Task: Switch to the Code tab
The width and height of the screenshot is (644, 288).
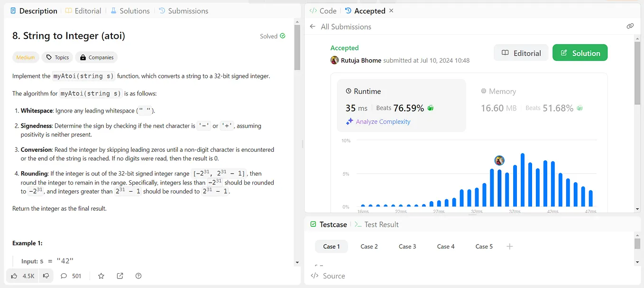Action: (x=322, y=10)
